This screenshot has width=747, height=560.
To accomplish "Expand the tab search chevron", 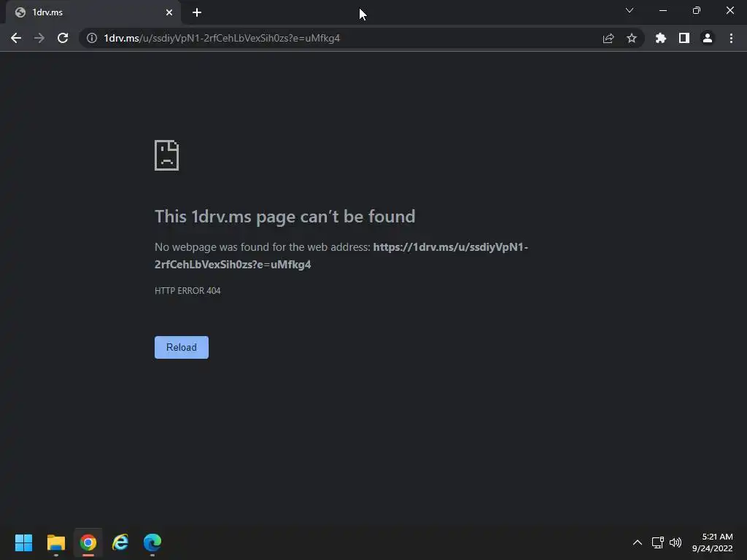I will (x=630, y=10).
